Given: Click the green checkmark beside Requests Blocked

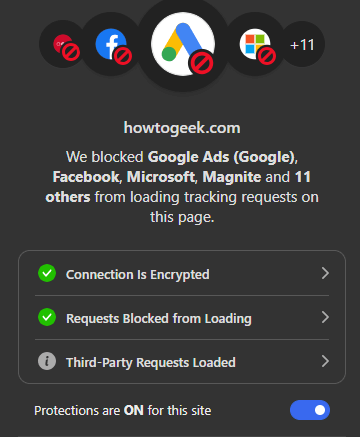Looking at the screenshot, I should (x=47, y=317).
